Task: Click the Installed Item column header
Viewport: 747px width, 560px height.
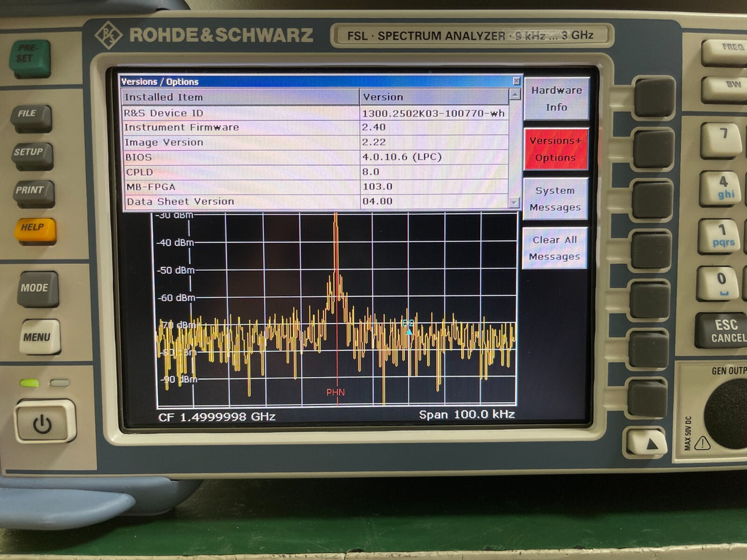Action: pyautogui.click(x=241, y=96)
